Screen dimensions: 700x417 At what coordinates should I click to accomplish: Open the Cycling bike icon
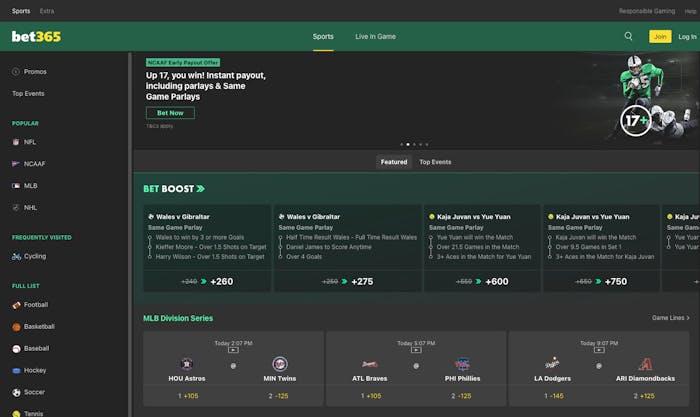point(17,256)
